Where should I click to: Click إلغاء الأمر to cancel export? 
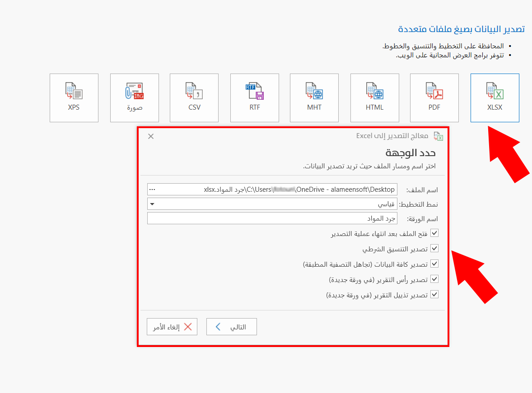point(172,326)
